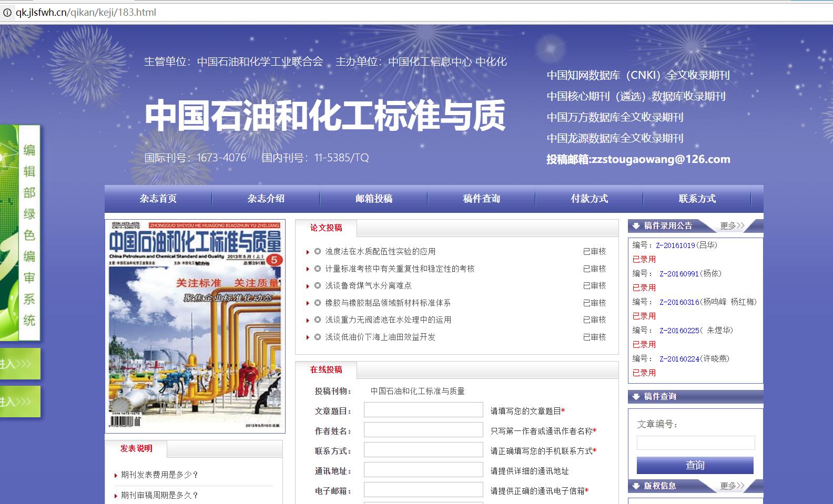Open manuscript number Z-20161019

click(675, 245)
